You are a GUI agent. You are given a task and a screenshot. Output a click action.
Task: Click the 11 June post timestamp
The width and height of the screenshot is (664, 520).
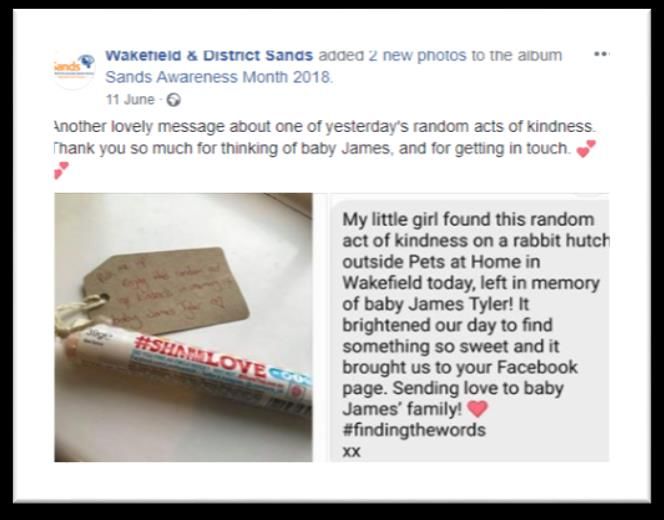tap(130, 100)
